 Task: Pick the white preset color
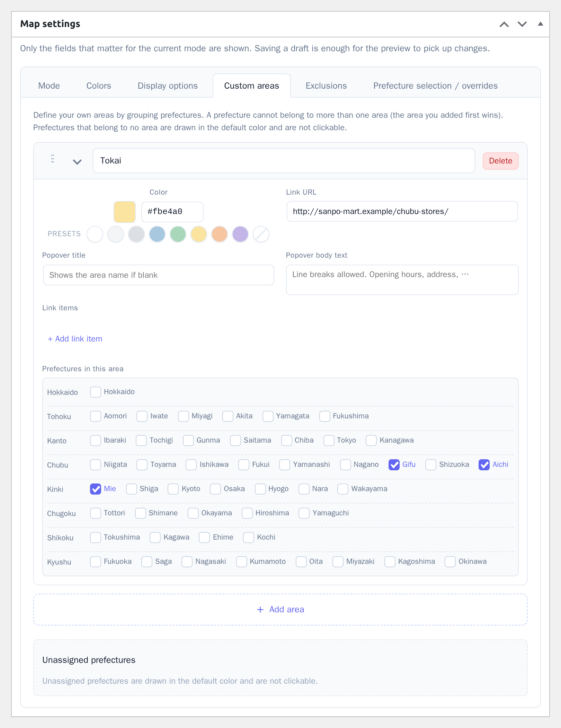(95, 234)
